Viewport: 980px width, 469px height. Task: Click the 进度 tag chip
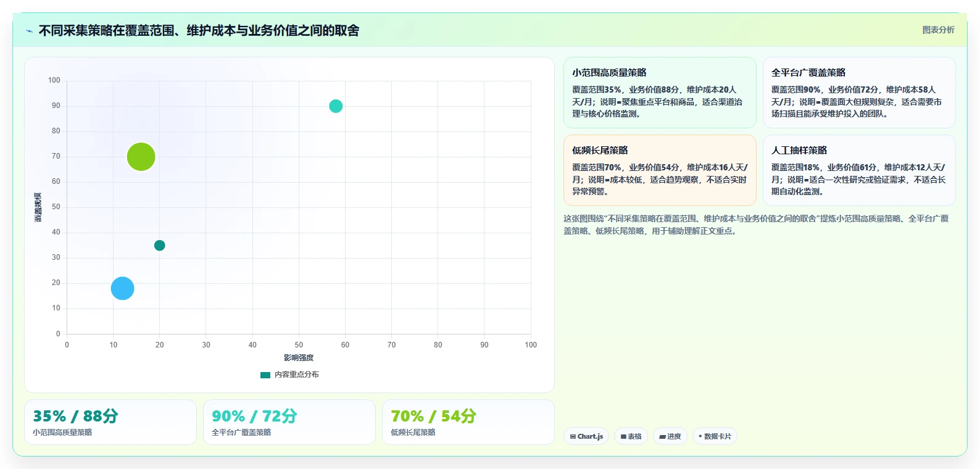670,436
